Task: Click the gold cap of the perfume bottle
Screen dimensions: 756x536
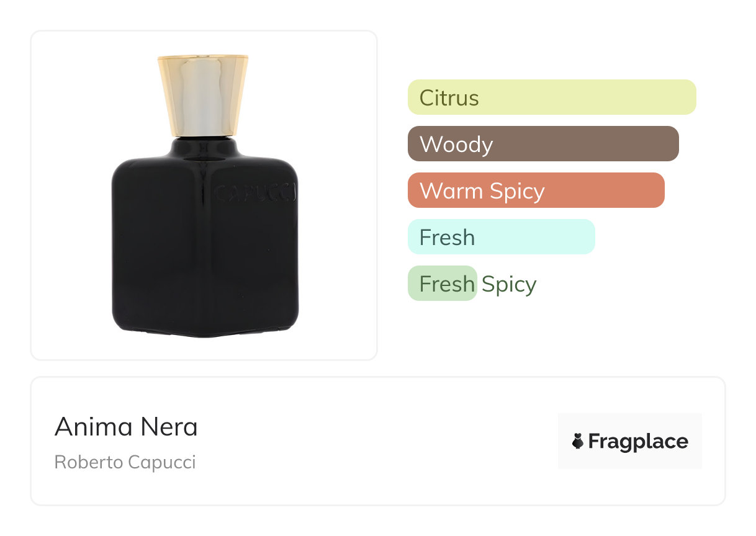Action: [x=203, y=94]
